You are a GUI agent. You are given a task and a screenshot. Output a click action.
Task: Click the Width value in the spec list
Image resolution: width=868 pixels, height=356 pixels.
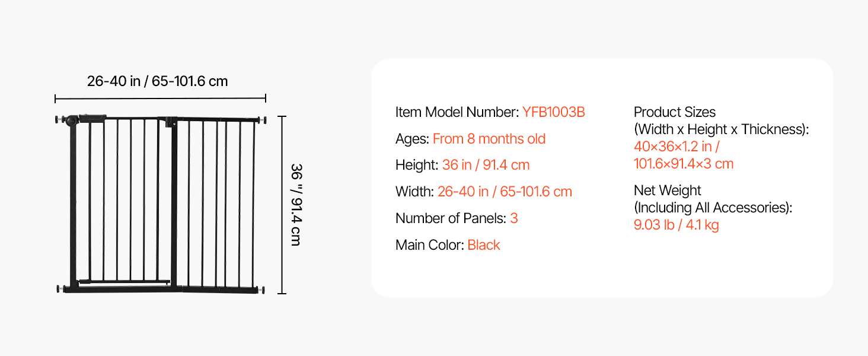pos(505,192)
